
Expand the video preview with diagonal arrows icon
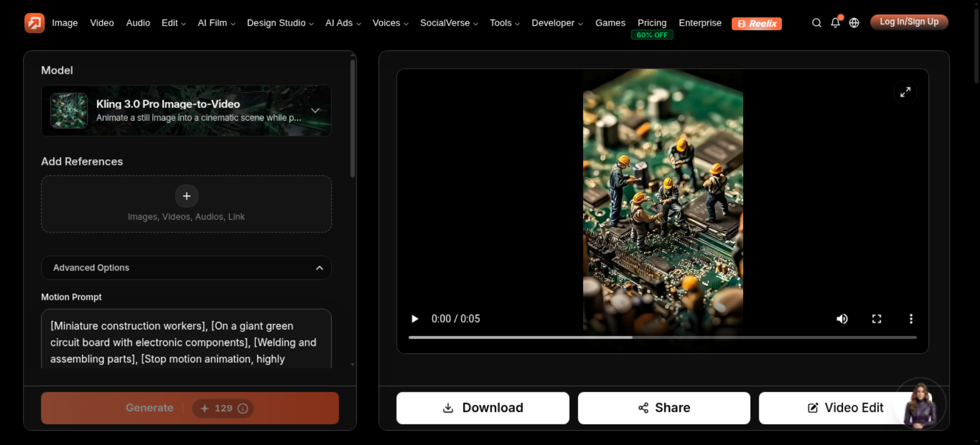[906, 92]
